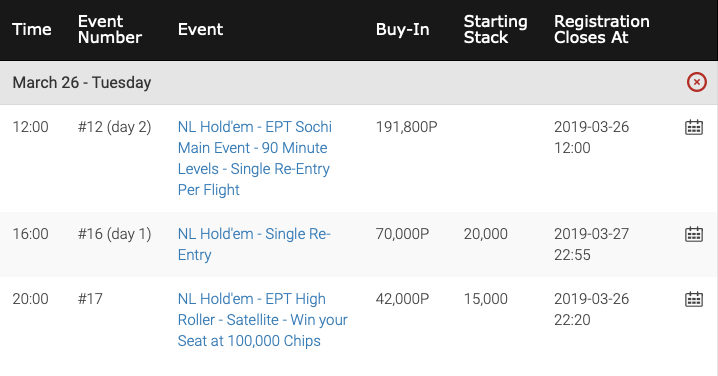Image resolution: width=718 pixels, height=376 pixels.
Task: Click the Buy-In column header
Action: pyautogui.click(x=403, y=29)
